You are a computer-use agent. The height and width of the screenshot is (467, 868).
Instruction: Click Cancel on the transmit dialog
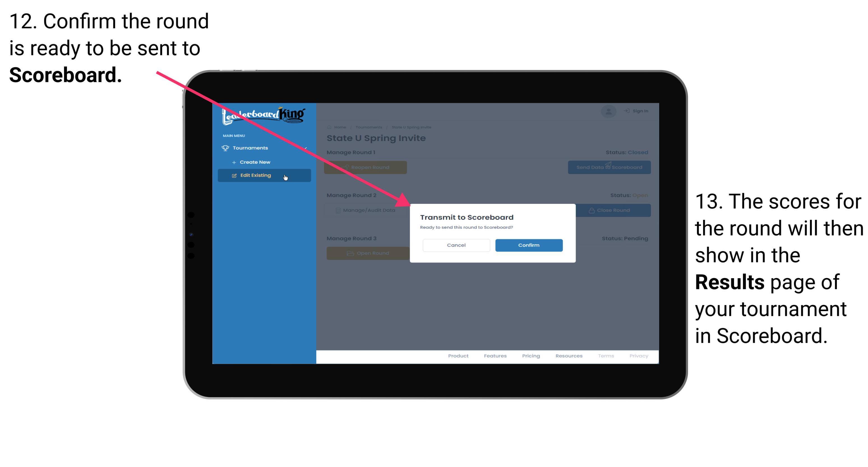pos(456,244)
